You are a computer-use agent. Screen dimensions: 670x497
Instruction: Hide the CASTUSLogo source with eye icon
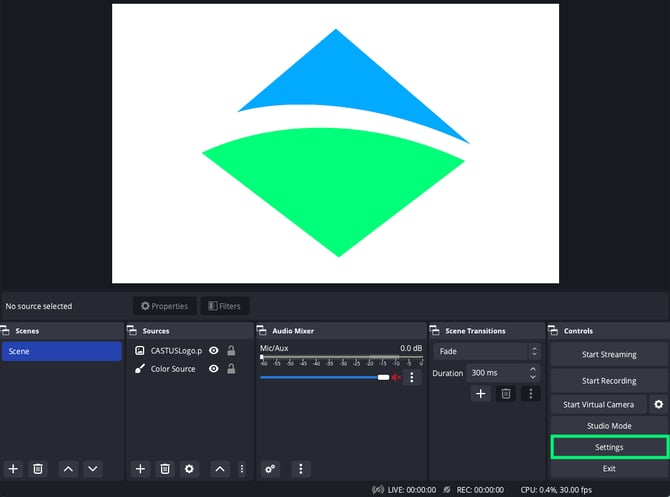click(x=214, y=351)
